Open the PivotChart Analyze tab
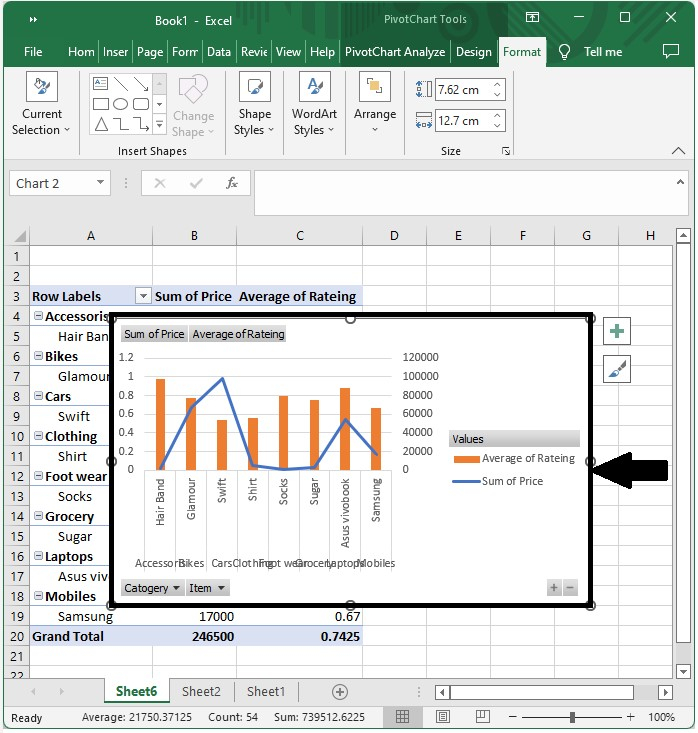The height and width of the screenshot is (733, 698). (395, 52)
